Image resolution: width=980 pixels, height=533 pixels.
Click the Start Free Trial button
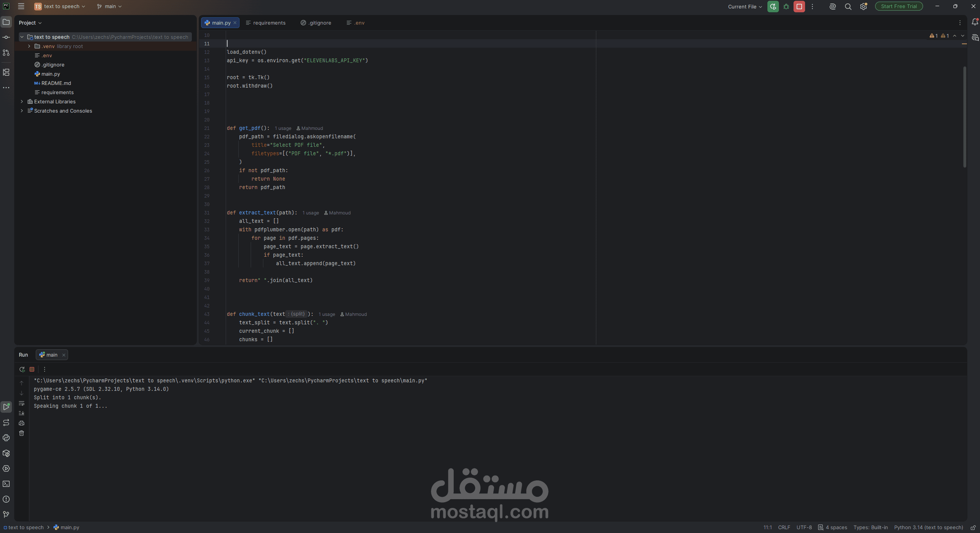click(899, 6)
